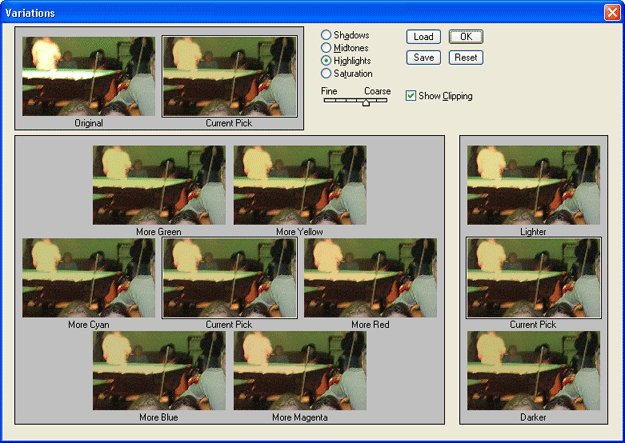Toggle the Show Clipping checkbox
This screenshot has height=443, width=625.
[411, 96]
